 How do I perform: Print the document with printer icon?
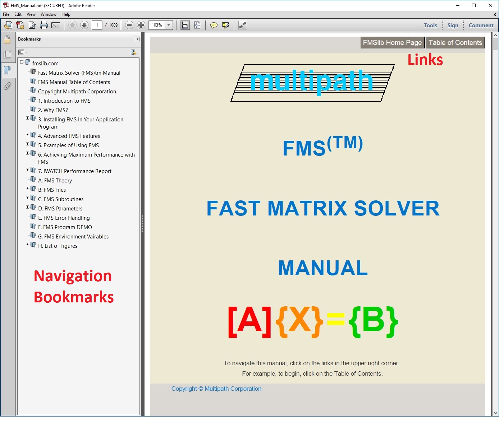click(44, 25)
